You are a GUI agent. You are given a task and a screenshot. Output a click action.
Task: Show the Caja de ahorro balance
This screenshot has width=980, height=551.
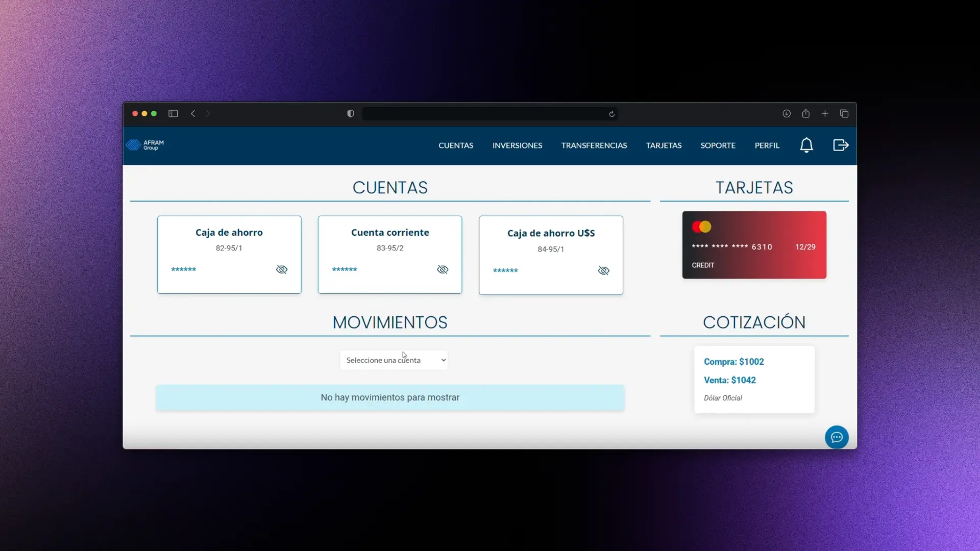(x=281, y=269)
